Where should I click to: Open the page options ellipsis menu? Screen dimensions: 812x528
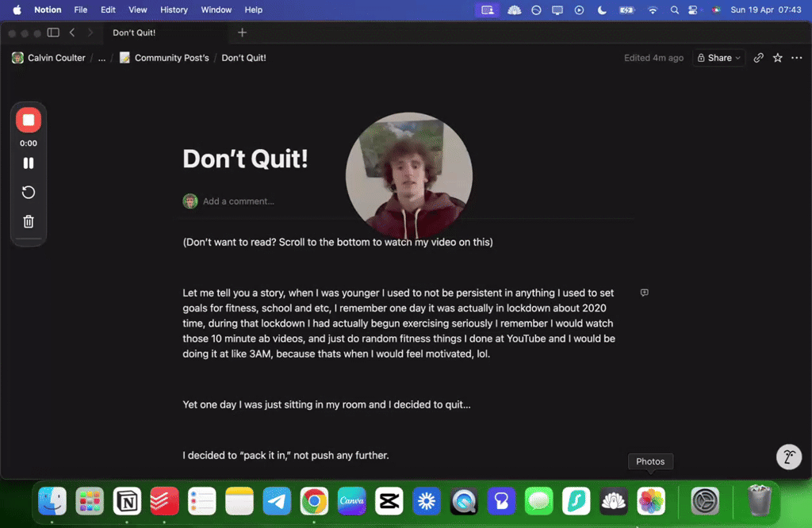[x=797, y=58]
